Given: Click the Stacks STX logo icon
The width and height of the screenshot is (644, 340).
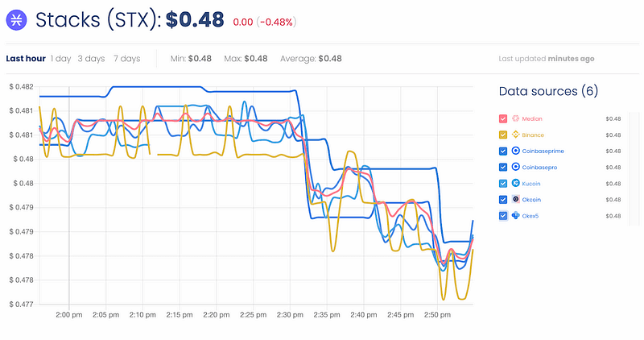Looking at the screenshot, I should [16, 21].
